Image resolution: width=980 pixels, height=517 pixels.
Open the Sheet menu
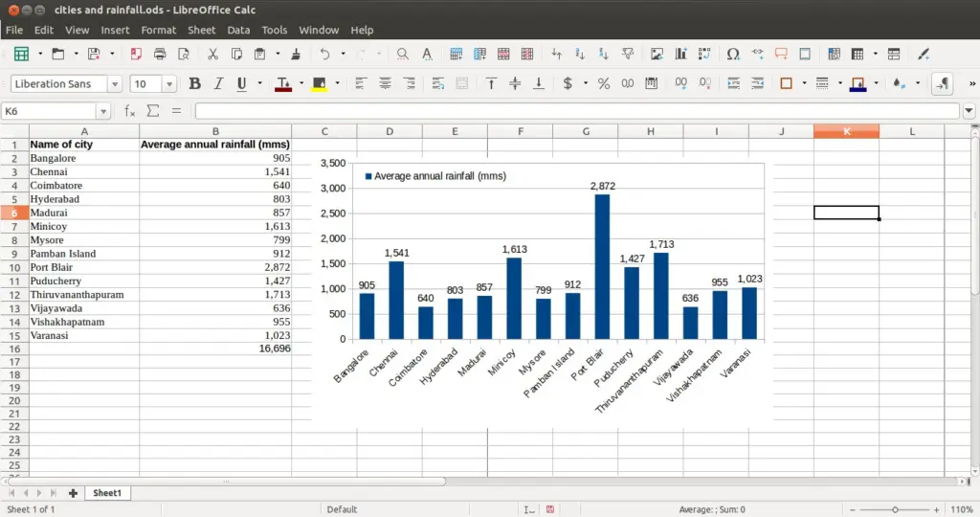[201, 30]
